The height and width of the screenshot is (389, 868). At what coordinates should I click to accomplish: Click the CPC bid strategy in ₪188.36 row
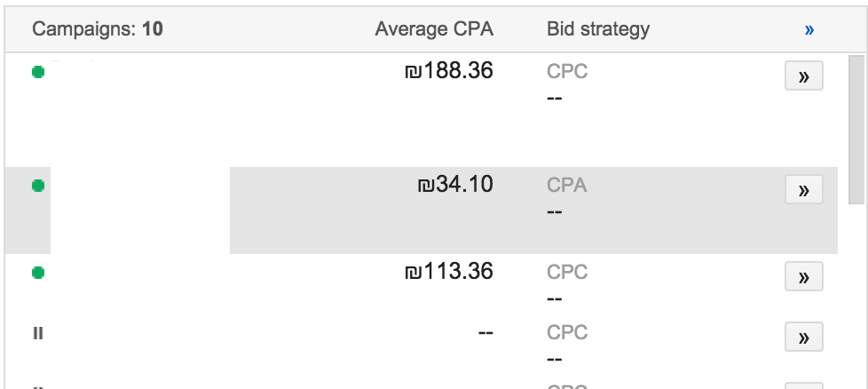(567, 71)
